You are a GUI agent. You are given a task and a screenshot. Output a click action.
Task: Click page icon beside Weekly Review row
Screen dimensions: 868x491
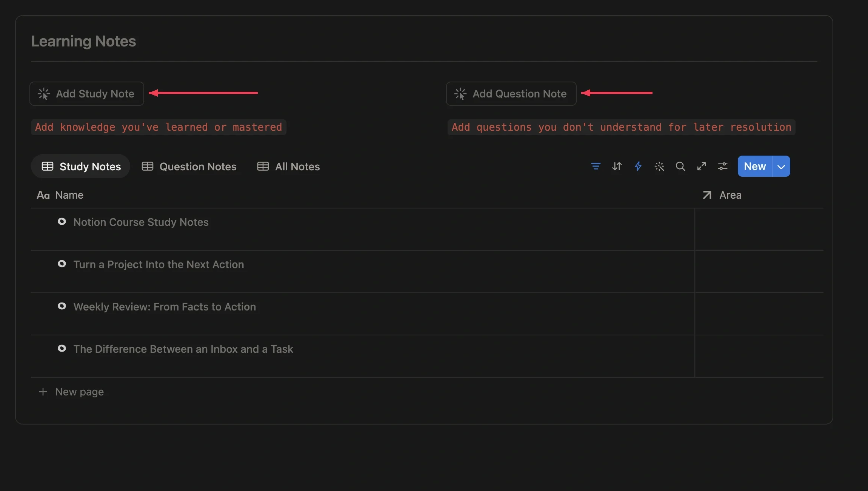click(x=62, y=306)
